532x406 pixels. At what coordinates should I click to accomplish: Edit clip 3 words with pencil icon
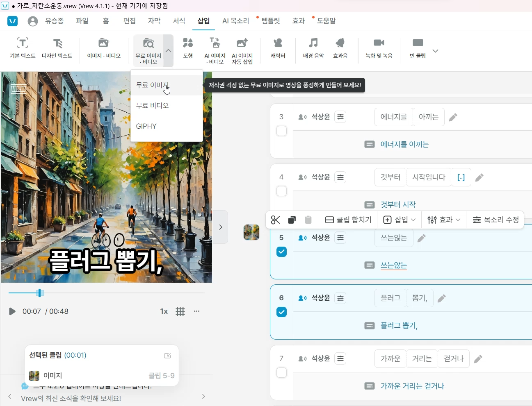click(453, 118)
